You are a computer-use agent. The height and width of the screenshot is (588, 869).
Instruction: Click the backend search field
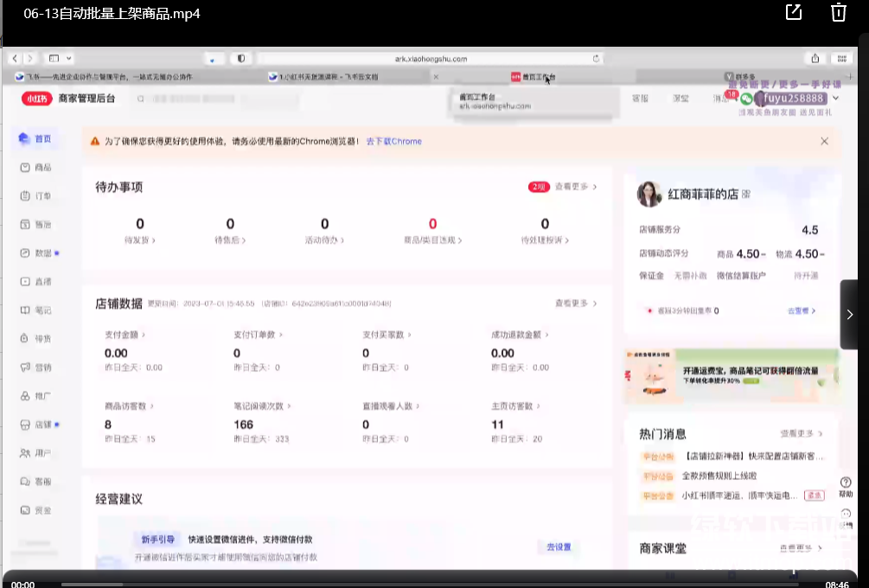pyautogui.click(x=217, y=99)
